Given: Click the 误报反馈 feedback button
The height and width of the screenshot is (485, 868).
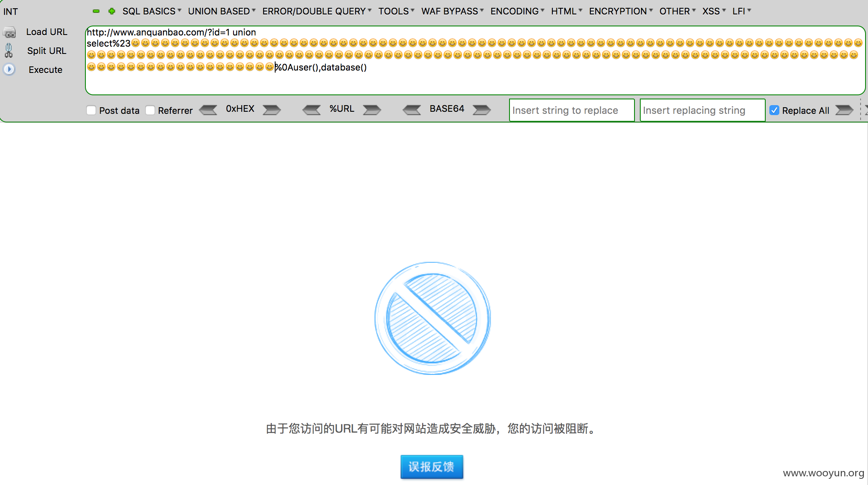Looking at the screenshot, I should (432, 467).
